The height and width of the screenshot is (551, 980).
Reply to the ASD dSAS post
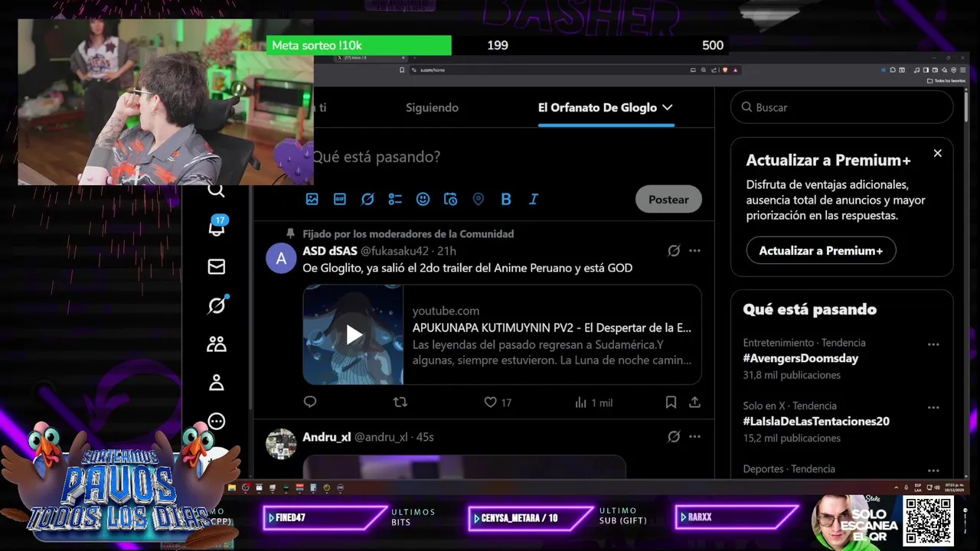(x=310, y=402)
